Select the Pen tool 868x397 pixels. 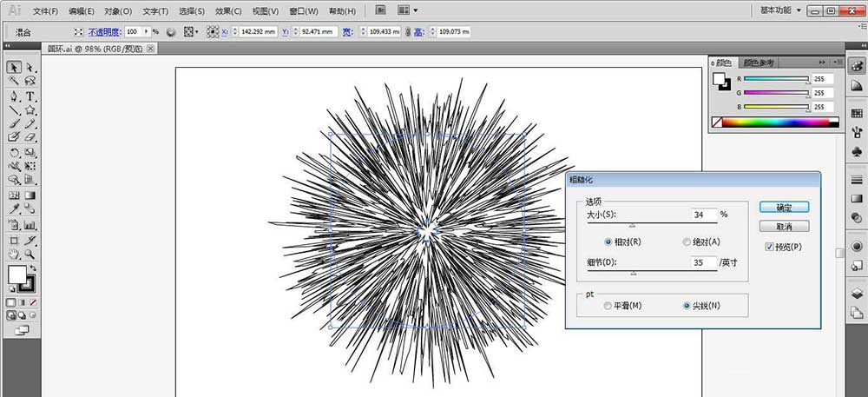tap(14, 96)
